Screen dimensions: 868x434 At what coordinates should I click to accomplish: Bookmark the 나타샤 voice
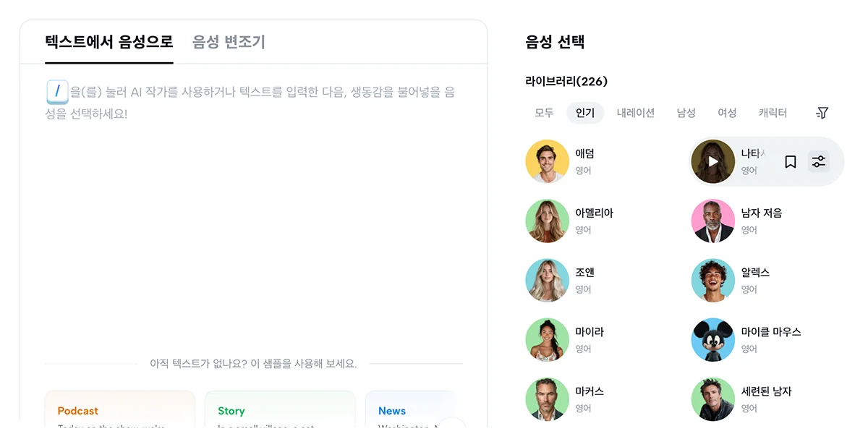[791, 161]
